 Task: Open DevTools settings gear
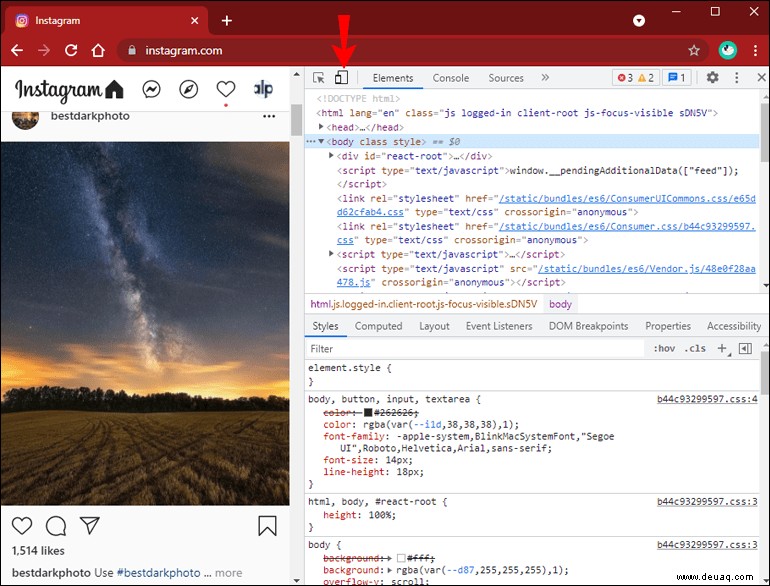pyautogui.click(x=712, y=78)
